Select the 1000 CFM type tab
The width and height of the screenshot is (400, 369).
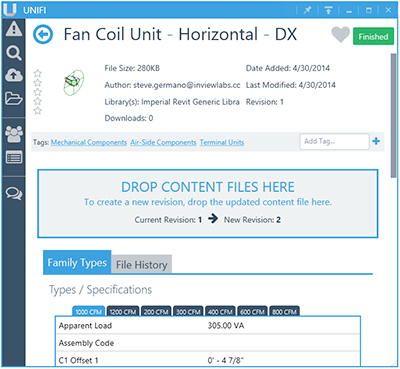click(x=89, y=312)
